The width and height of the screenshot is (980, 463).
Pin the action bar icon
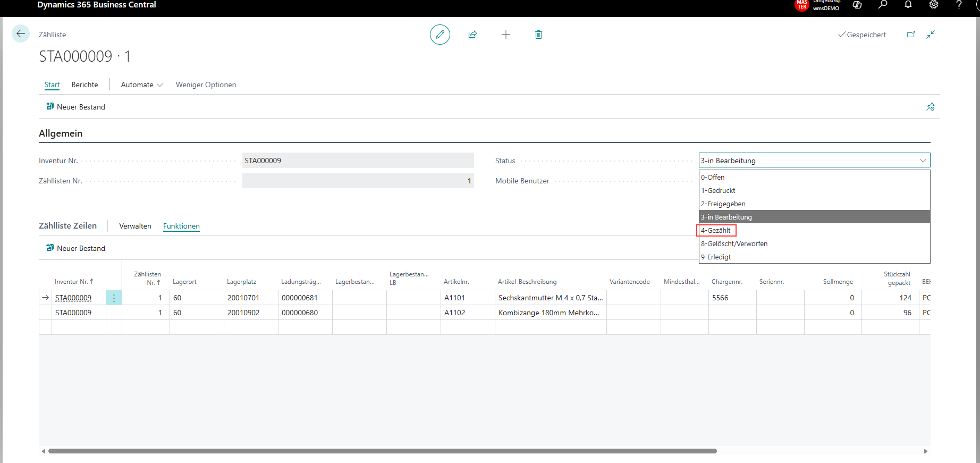[930, 107]
